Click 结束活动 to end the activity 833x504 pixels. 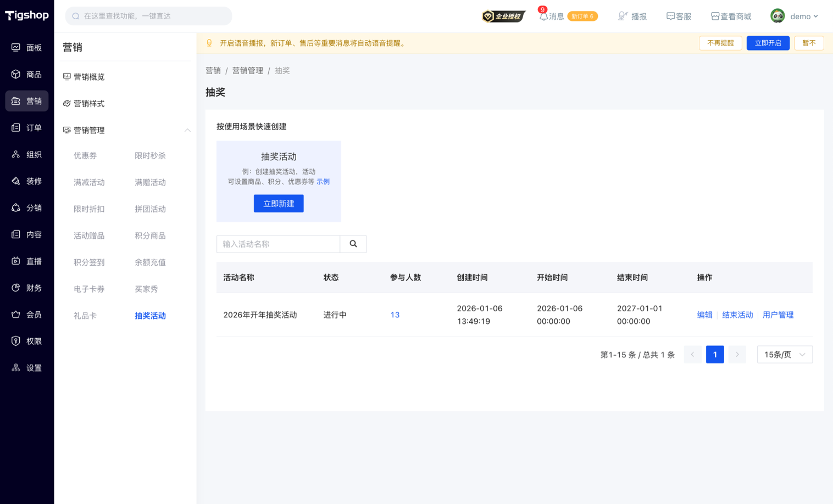coord(737,315)
